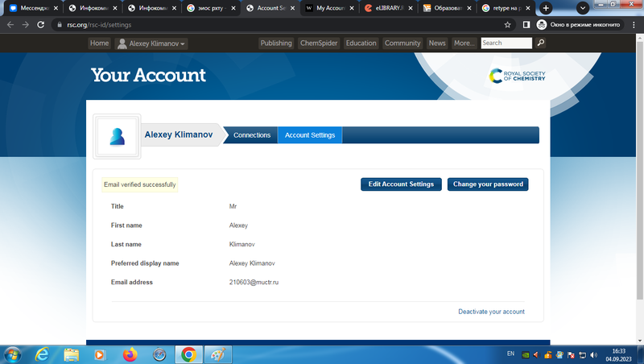The image size is (644, 364).
Task: Click the Royal Society of Chemistry logo
Action: coord(518,77)
